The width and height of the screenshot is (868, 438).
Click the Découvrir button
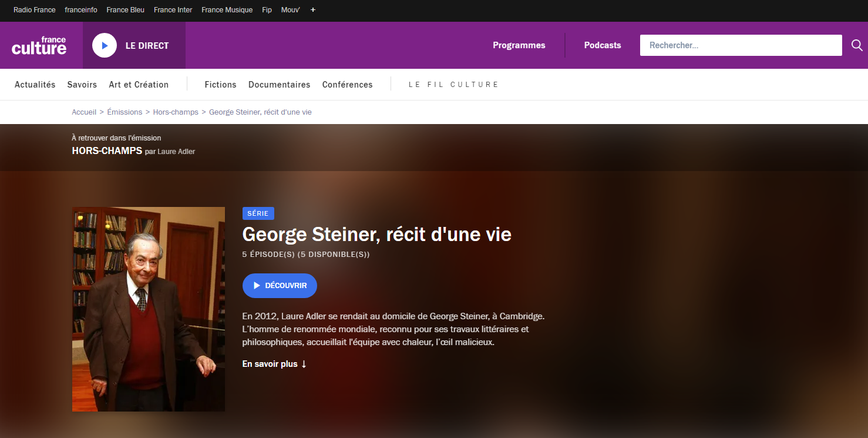pos(280,286)
